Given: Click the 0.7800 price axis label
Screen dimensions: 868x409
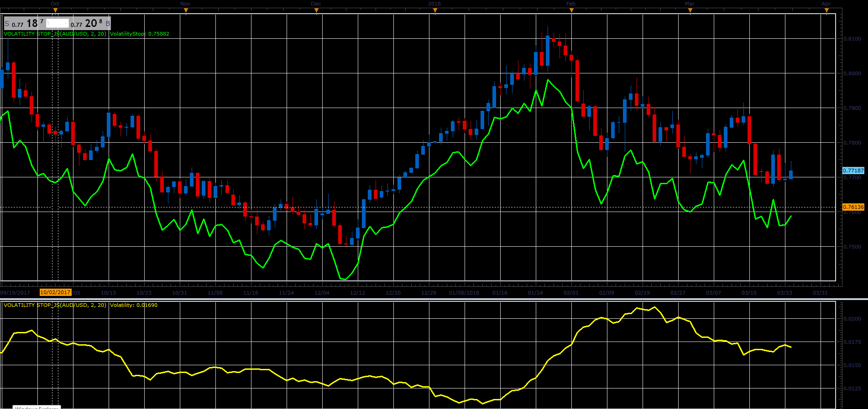Looking at the screenshot, I should [852, 143].
